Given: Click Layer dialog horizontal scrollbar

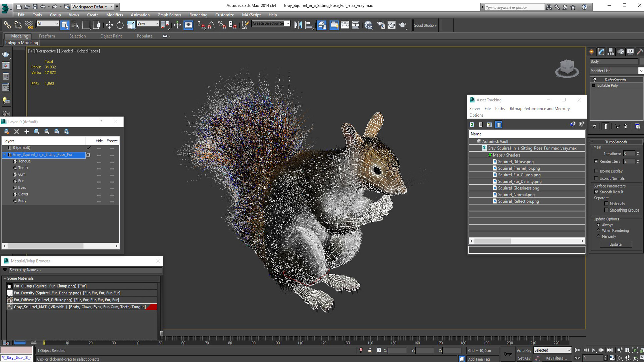Looking at the screenshot, I should point(60,246).
